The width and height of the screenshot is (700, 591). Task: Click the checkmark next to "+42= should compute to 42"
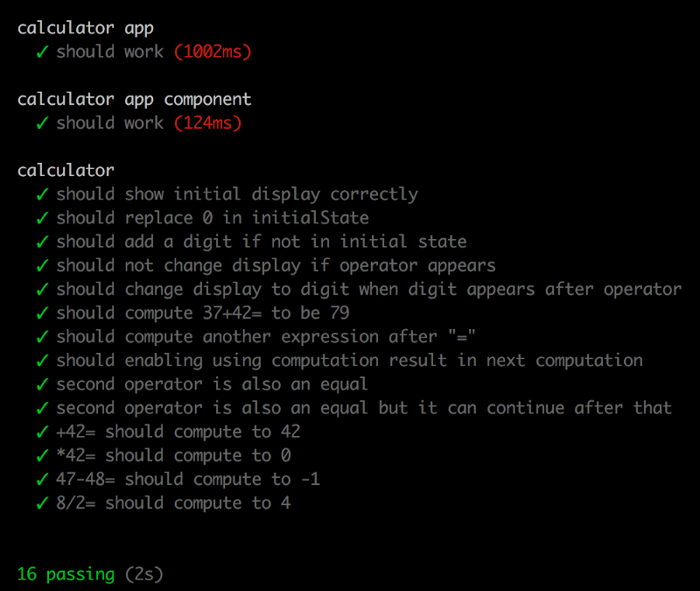41,432
